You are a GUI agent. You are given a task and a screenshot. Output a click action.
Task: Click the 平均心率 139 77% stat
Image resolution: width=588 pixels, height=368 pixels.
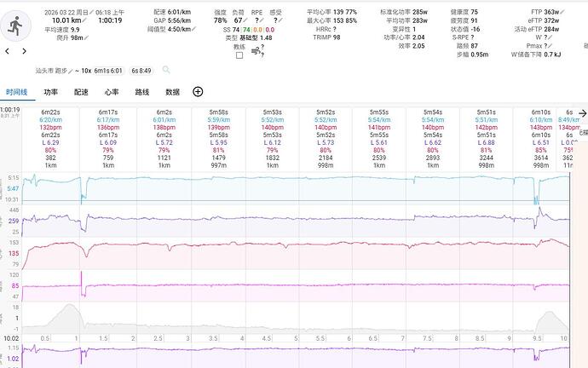tap(331, 12)
